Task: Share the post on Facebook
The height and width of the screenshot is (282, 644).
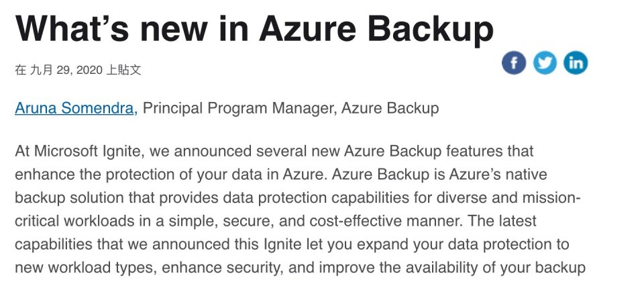Action: 513,63
